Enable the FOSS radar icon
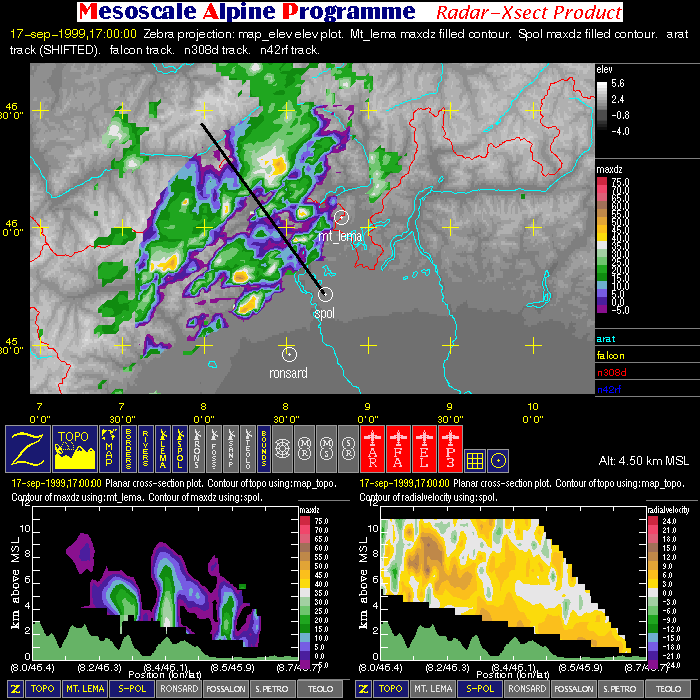700x700 pixels. pos(214,449)
